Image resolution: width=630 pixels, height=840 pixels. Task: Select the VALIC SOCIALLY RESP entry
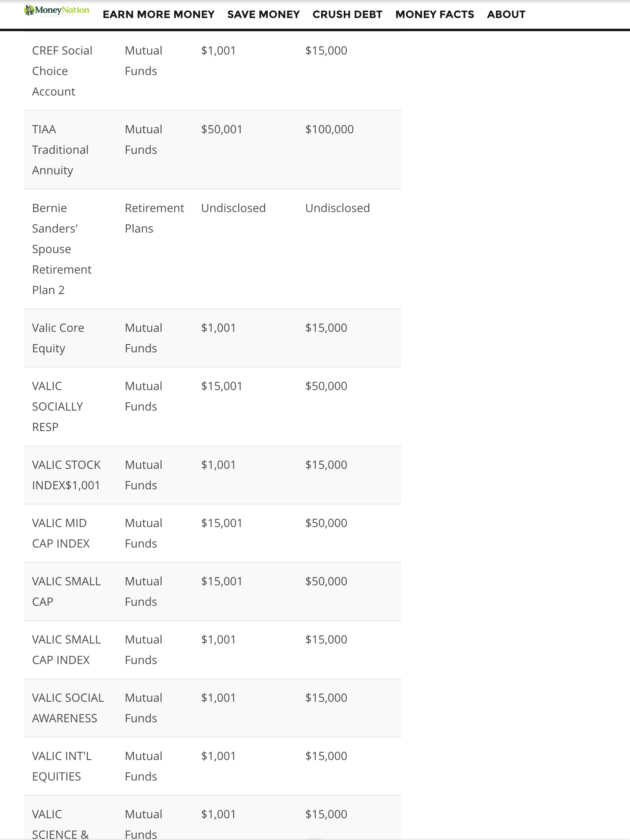pos(57,406)
